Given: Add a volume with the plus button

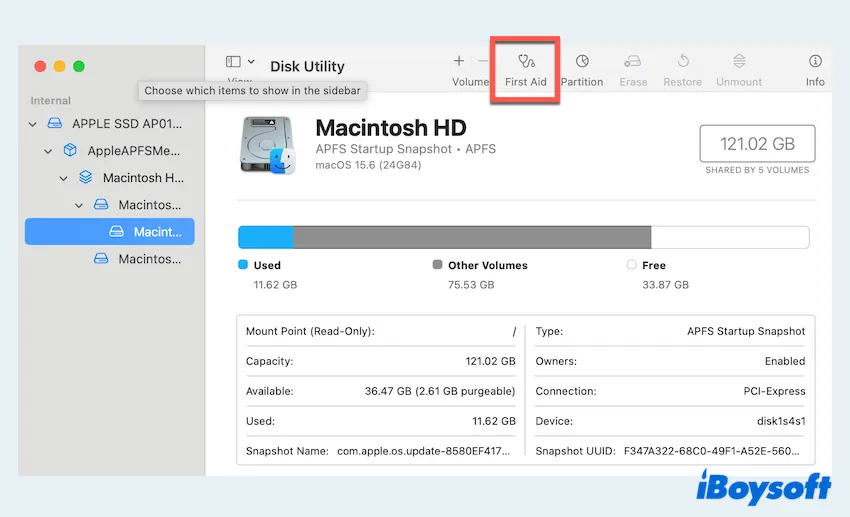Looking at the screenshot, I should 459,61.
